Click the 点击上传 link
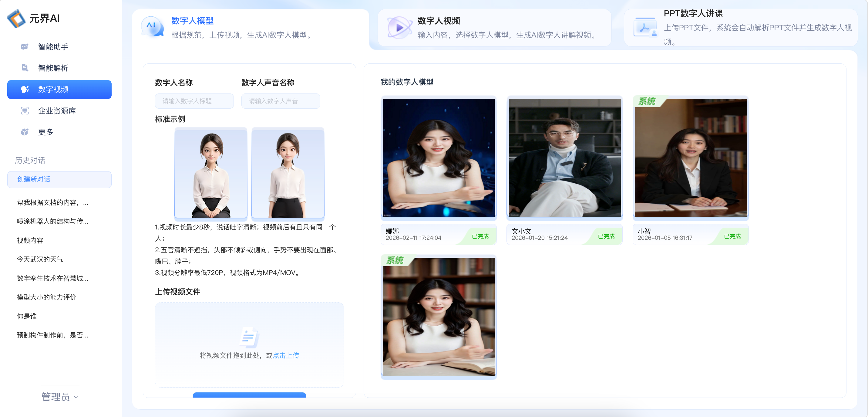The image size is (868, 417). pyautogui.click(x=286, y=355)
